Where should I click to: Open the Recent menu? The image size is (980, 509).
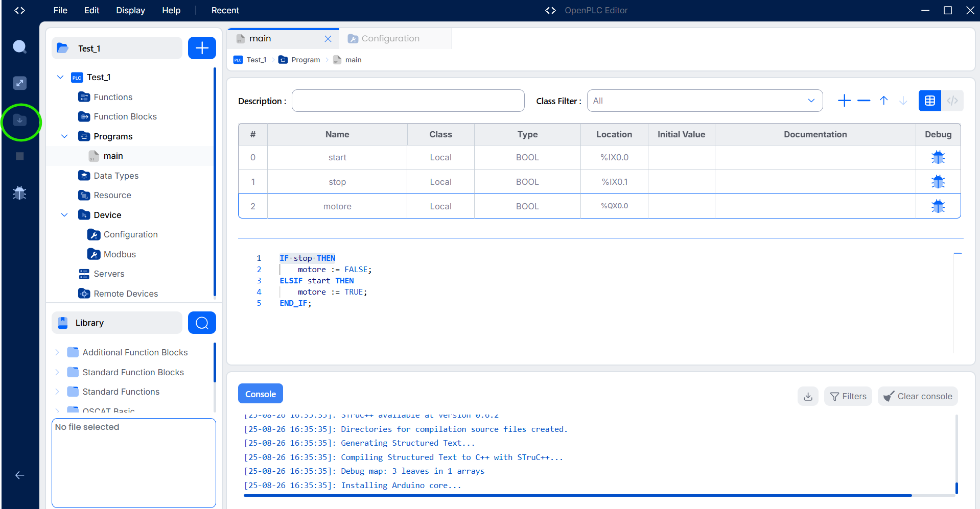point(225,10)
